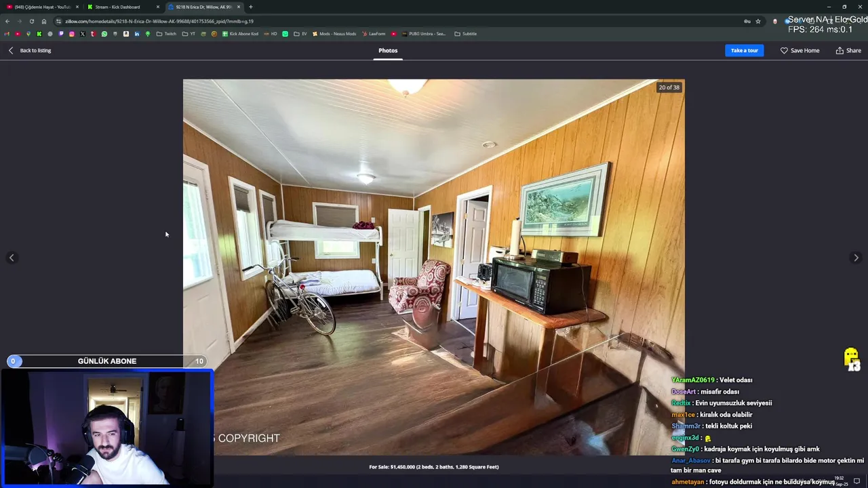The image size is (868, 488).
Task: Go back with the browser back arrow
Action: click(x=7, y=21)
